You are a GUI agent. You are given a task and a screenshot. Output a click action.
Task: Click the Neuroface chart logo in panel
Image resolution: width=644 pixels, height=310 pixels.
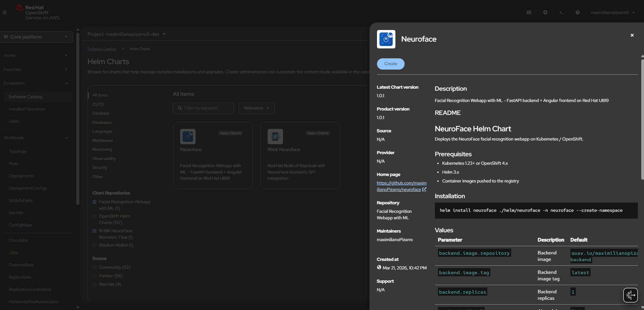click(x=386, y=39)
